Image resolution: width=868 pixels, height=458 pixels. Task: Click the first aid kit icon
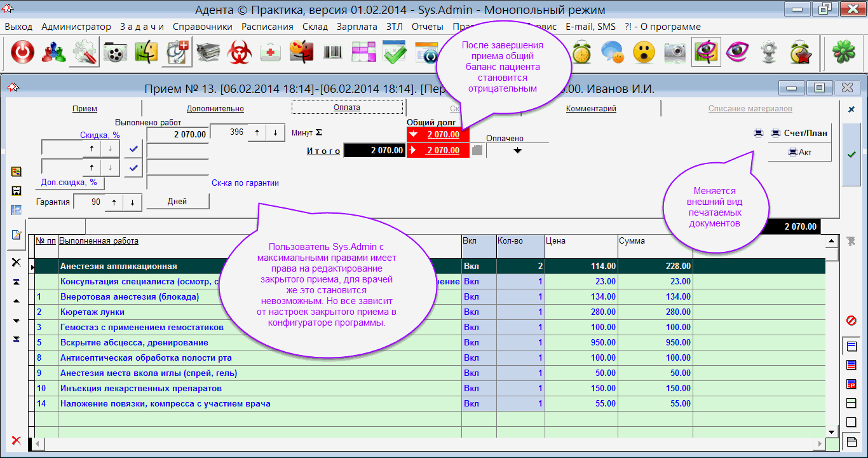tap(271, 53)
